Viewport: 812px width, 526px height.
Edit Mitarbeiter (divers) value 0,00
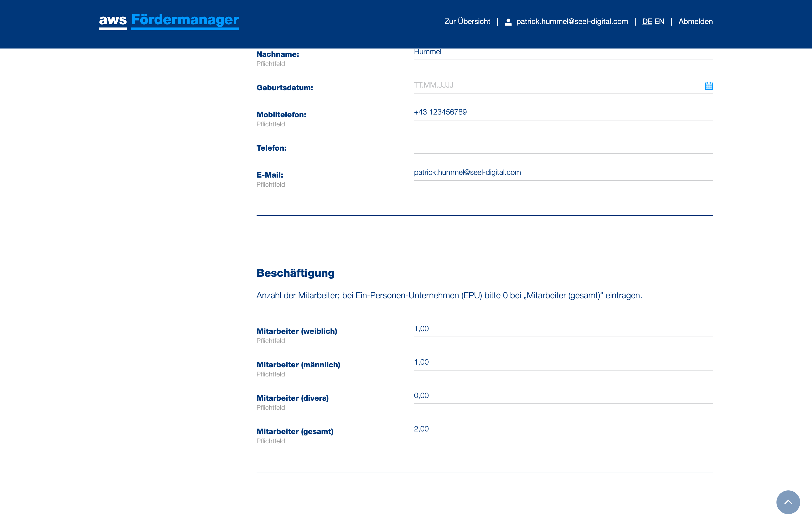[x=563, y=396]
